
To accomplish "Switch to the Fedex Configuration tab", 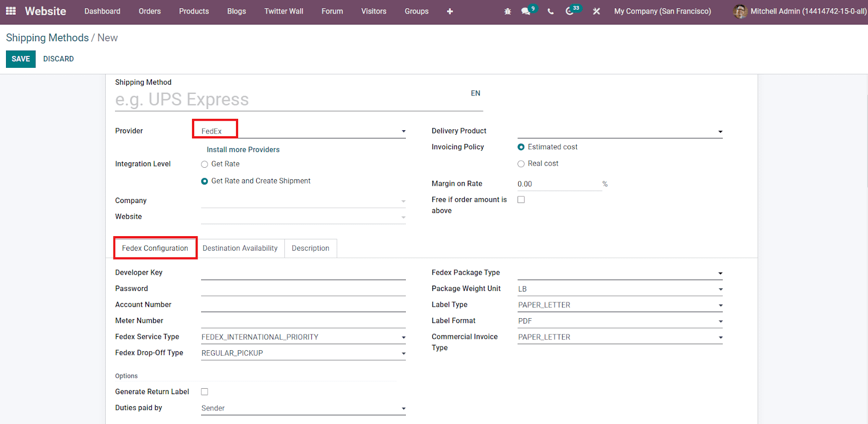I will 155,248.
